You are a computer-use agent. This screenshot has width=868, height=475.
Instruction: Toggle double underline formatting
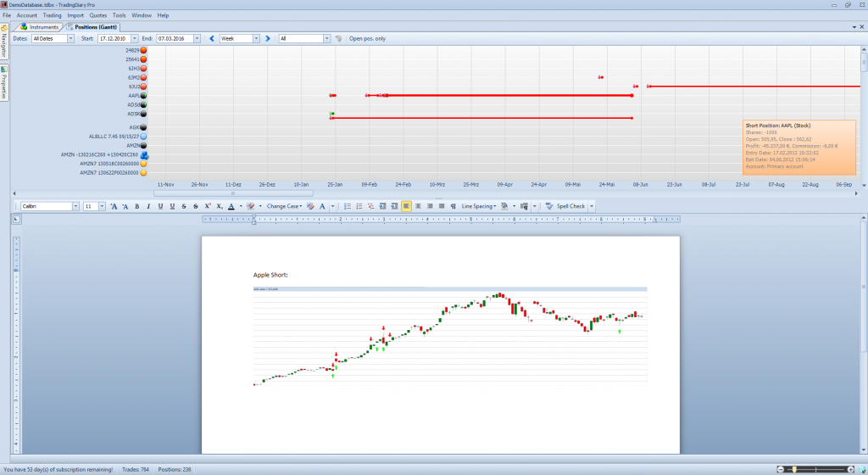(x=172, y=206)
